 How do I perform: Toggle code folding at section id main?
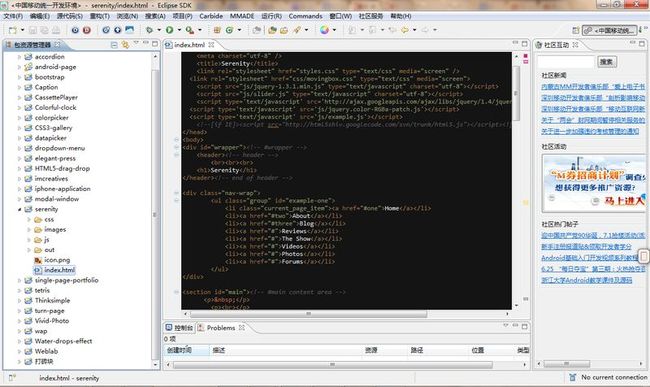pyautogui.click(x=176, y=292)
